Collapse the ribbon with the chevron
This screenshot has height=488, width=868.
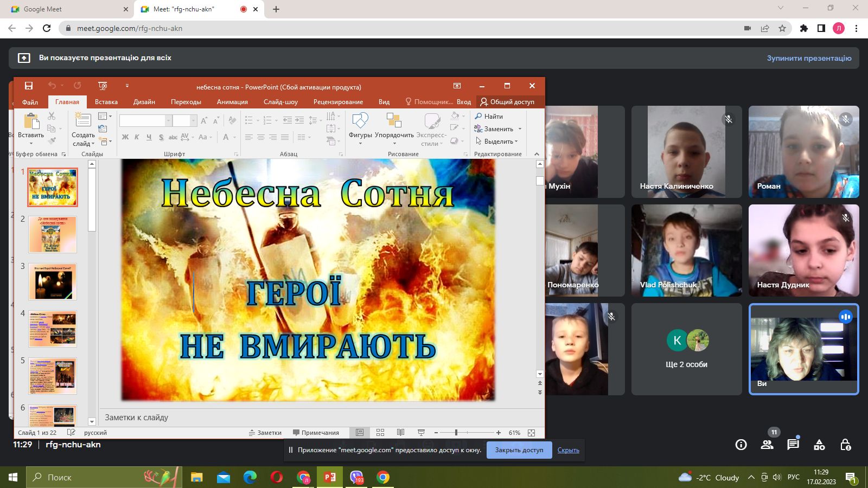click(537, 154)
